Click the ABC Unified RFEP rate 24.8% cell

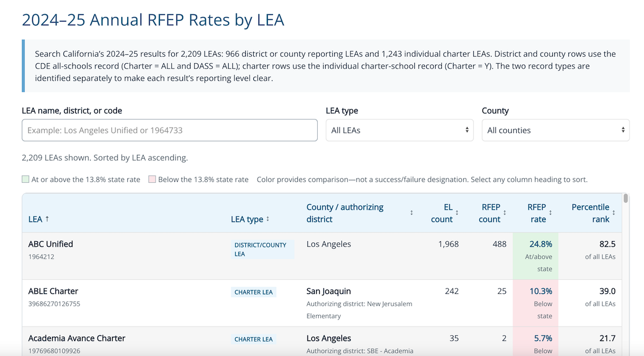[536, 256]
